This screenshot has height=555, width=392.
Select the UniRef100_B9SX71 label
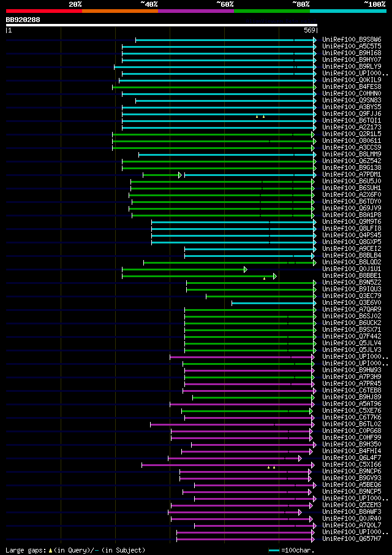[x=352, y=329]
